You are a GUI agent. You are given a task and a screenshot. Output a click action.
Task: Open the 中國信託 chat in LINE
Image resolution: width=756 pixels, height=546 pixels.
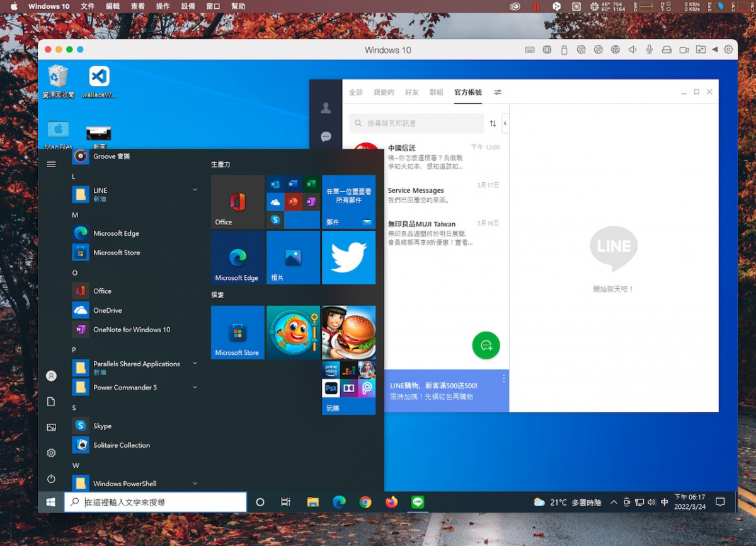point(425,156)
